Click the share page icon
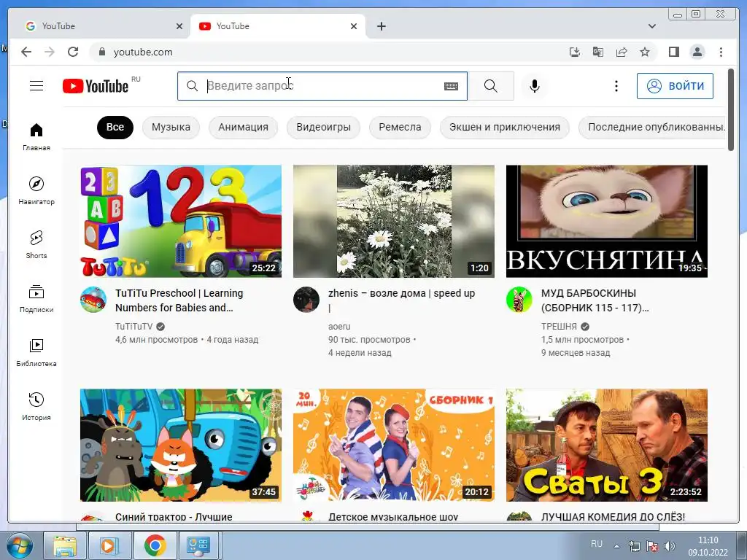 [622, 52]
